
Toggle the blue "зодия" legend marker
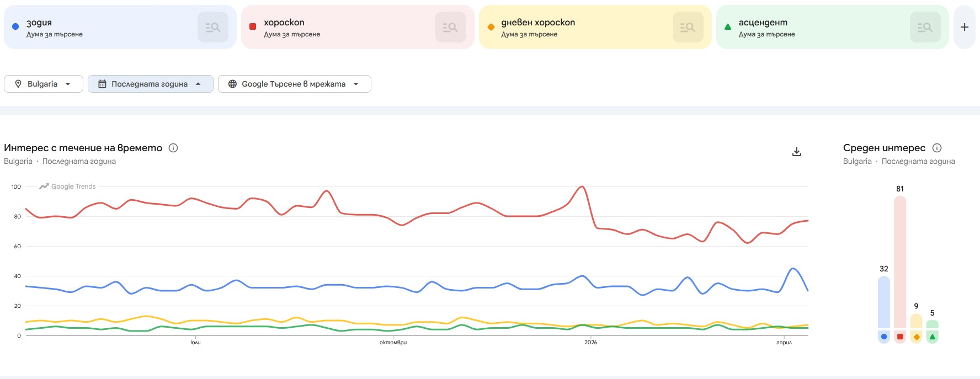884,336
